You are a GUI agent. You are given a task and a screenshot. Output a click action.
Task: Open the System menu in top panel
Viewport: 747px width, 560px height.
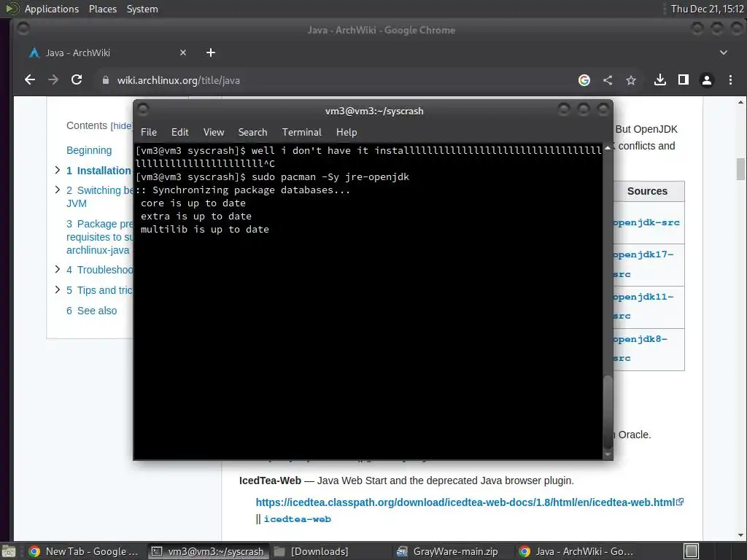point(142,9)
